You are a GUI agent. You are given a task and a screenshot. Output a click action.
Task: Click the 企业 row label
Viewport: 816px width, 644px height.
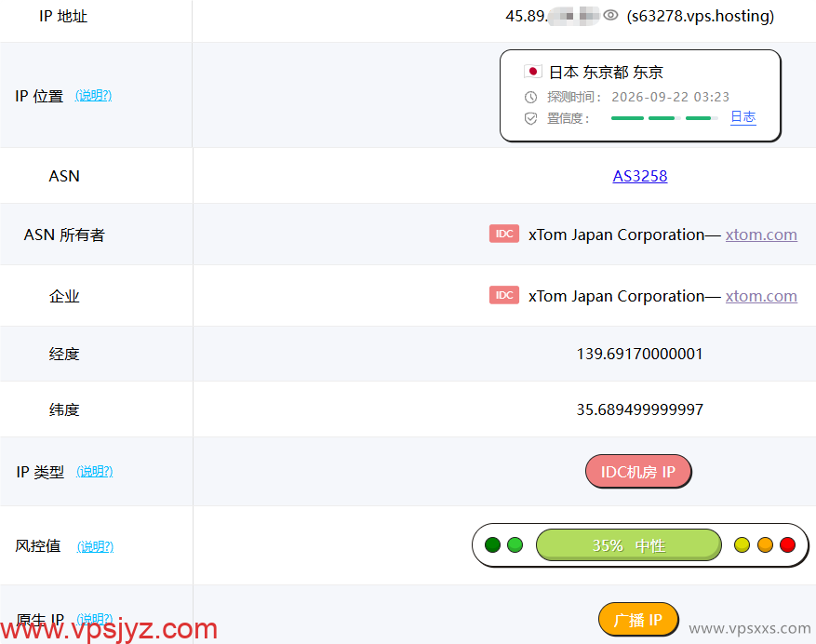(x=64, y=296)
